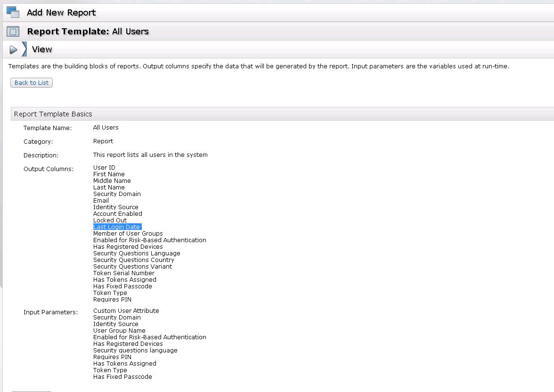Select the User ID output column text
The width and height of the screenshot is (554, 392).
point(104,168)
